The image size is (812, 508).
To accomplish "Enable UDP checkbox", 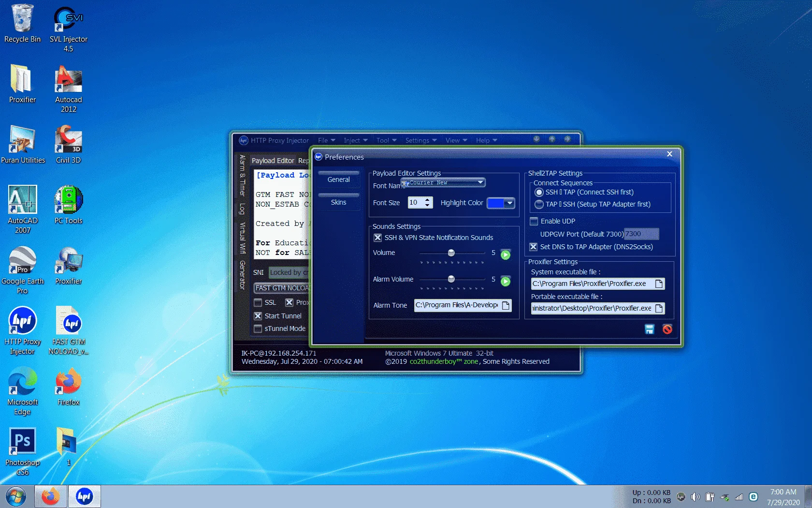I will pyautogui.click(x=534, y=221).
